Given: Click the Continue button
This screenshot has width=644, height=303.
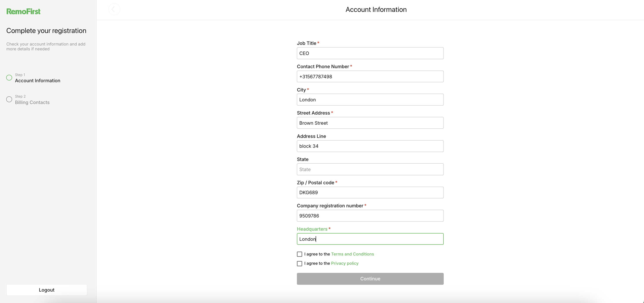Looking at the screenshot, I should tap(370, 279).
